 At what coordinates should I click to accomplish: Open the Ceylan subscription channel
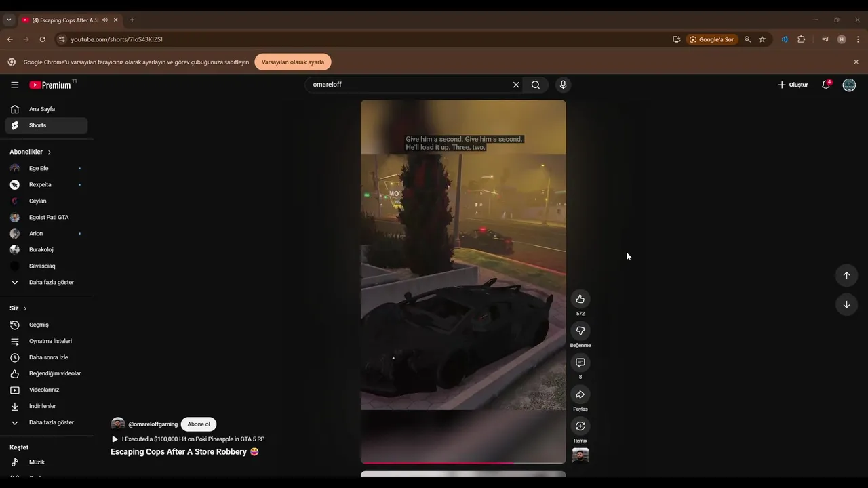pos(46,201)
